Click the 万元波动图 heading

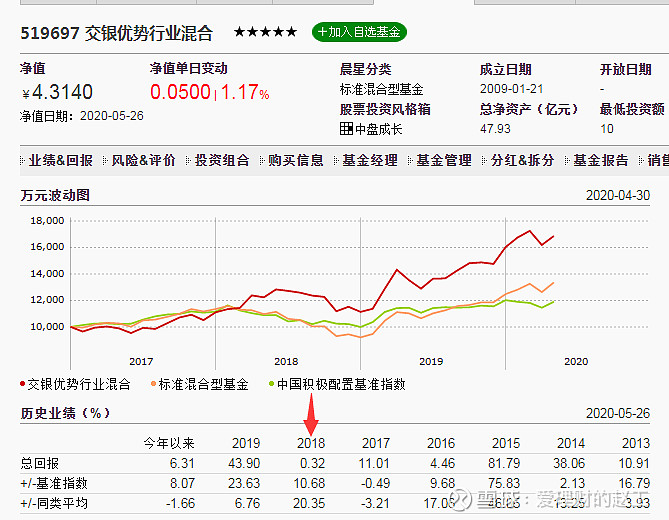[x=55, y=195]
